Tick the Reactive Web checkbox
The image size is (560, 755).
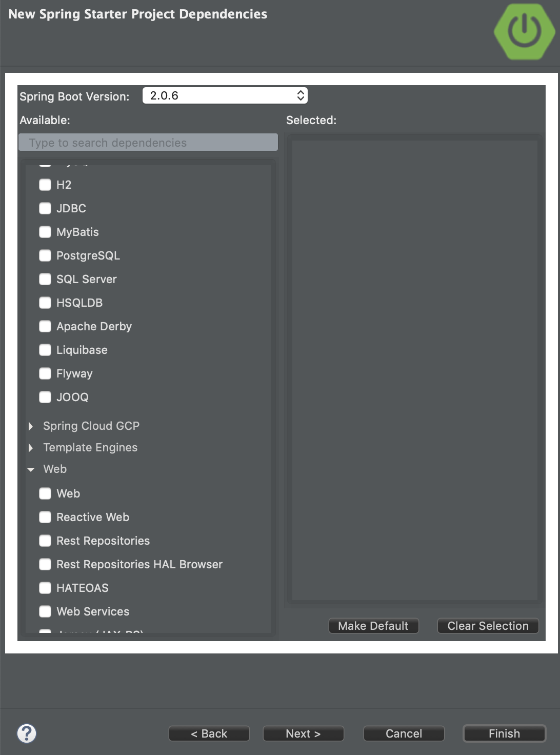pyautogui.click(x=45, y=517)
